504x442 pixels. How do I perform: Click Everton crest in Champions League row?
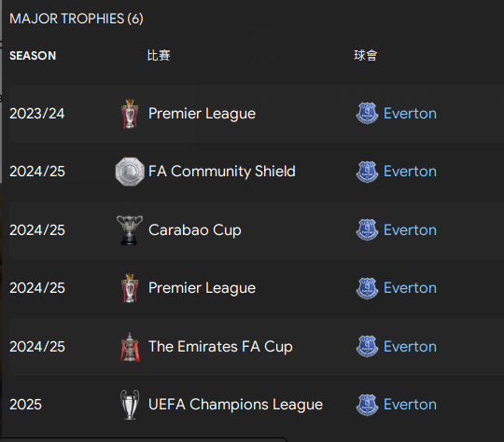pyautogui.click(x=367, y=405)
